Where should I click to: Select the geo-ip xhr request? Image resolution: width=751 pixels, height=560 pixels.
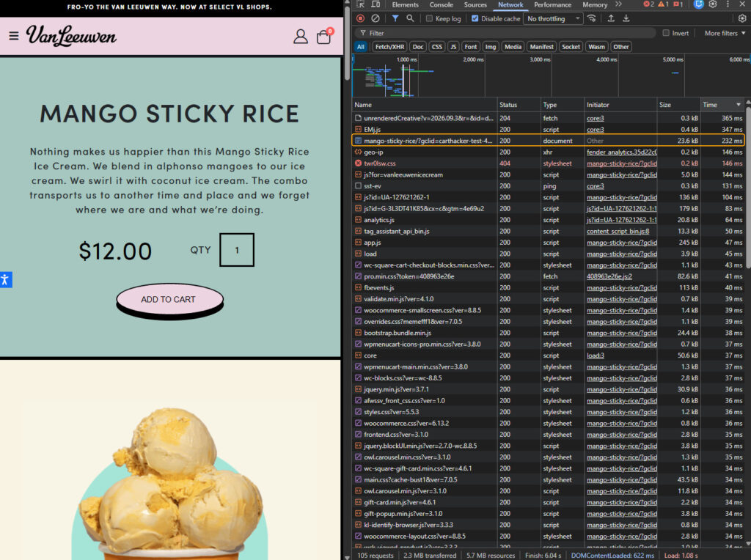[x=548, y=152]
